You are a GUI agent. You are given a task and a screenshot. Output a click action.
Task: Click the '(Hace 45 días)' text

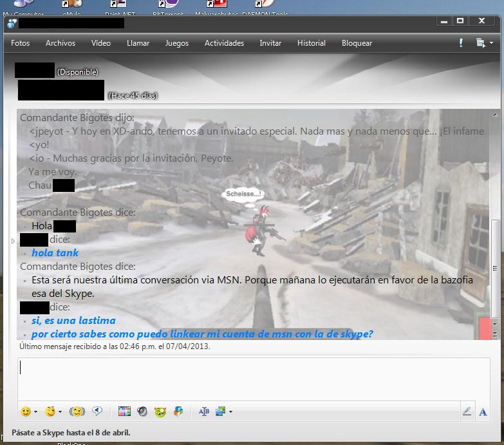click(x=133, y=96)
